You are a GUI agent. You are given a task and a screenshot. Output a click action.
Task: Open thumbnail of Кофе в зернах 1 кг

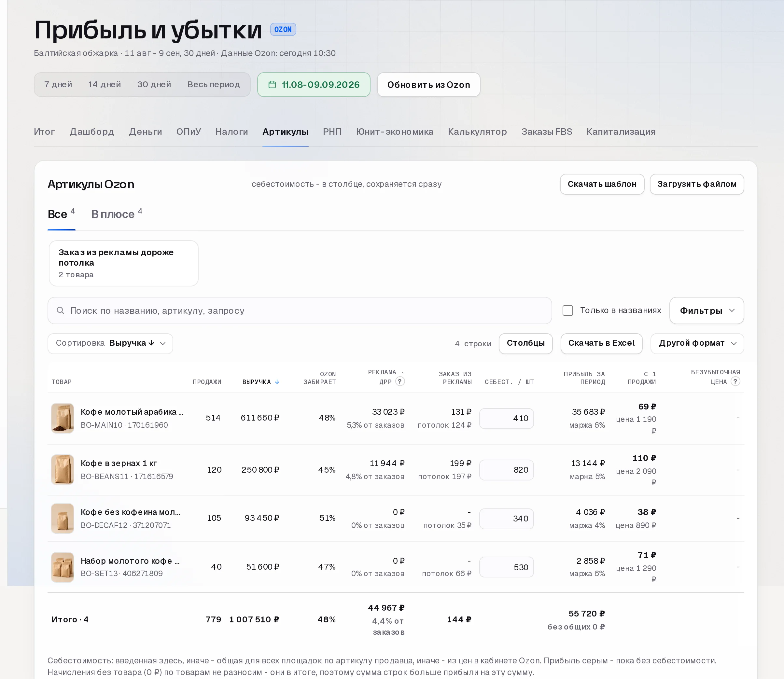pos(63,469)
